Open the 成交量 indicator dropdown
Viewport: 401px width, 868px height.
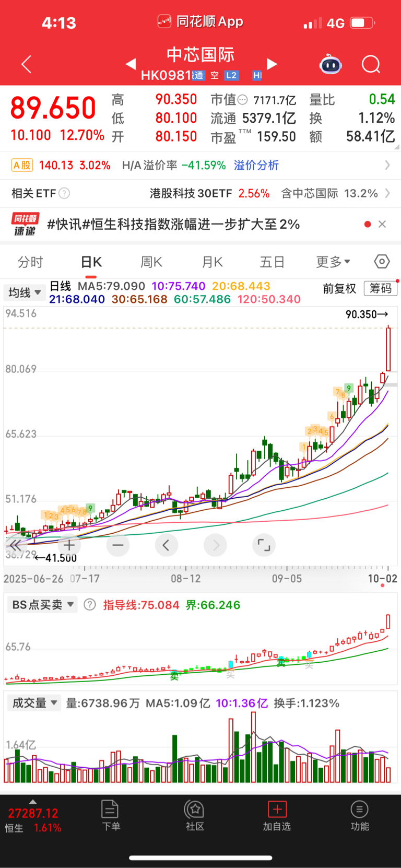[33, 703]
